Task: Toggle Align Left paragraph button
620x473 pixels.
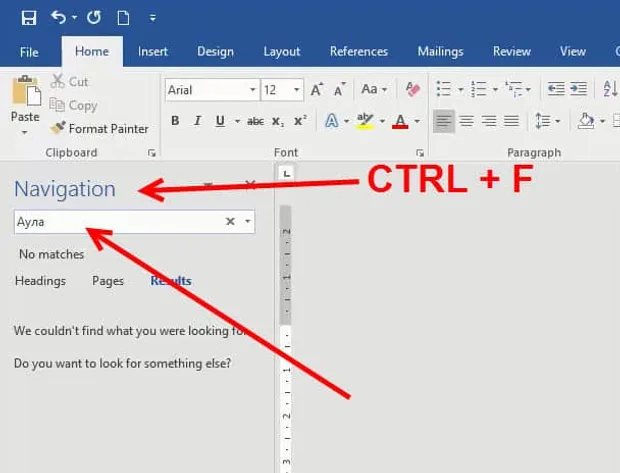Action: coord(443,121)
